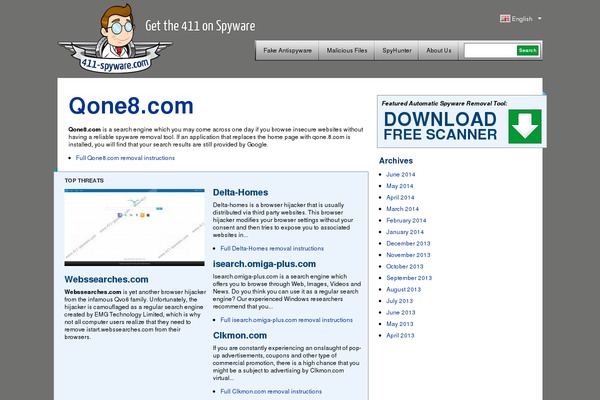Click the English language flag icon
This screenshot has height=400, width=600.
click(x=505, y=18)
